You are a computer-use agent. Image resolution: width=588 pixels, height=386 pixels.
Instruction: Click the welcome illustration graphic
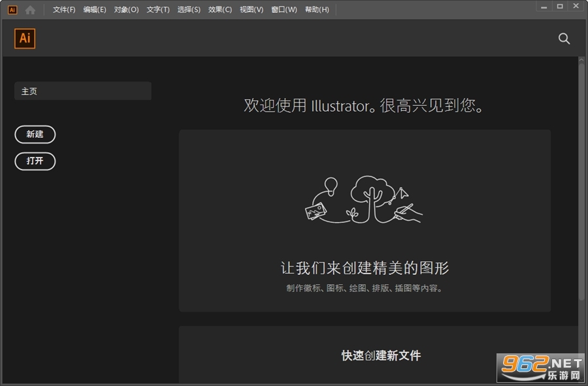pyautogui.click(x=364, y=200)
